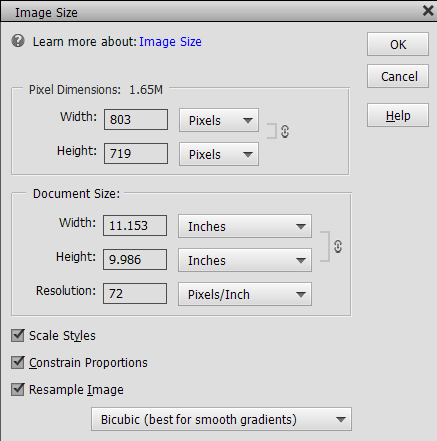Image resolution: width=437 pixels, height=441 pixels.
Task: Confirm with the OK button
Action: pos(398,44)
